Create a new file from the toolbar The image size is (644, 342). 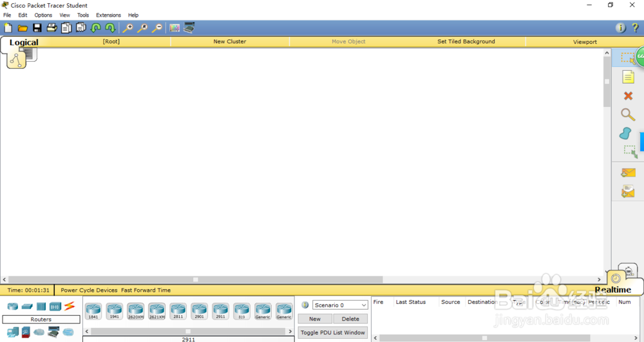pyautogui.click(x=8, y=28)
